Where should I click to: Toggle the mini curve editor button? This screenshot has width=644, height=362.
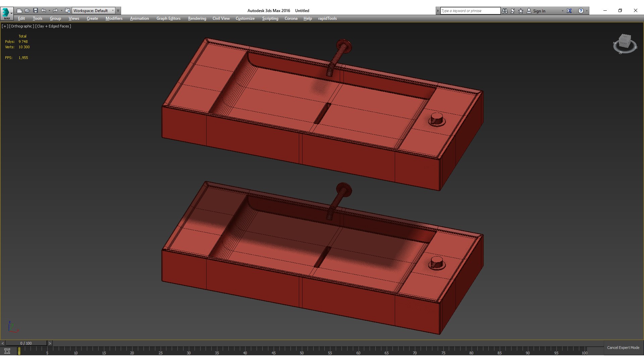[7, 351]
